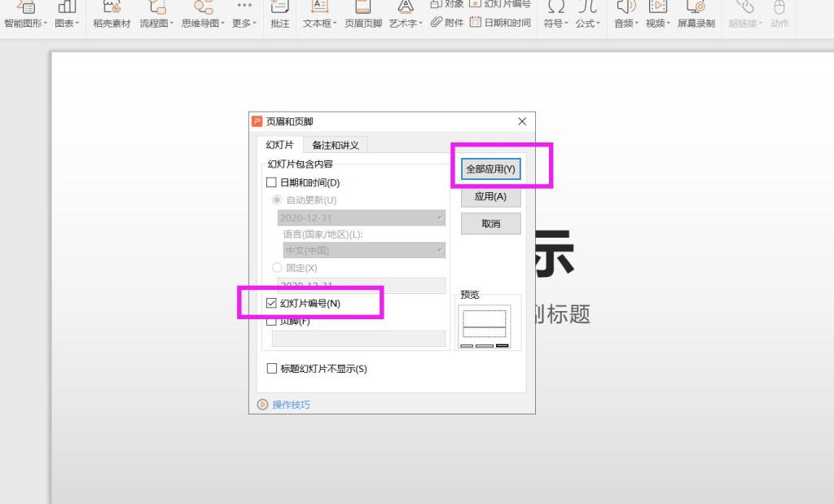834x504 pixels.
Task: Expand the 视频 dropdown arrow
Action: coord(668,24)
